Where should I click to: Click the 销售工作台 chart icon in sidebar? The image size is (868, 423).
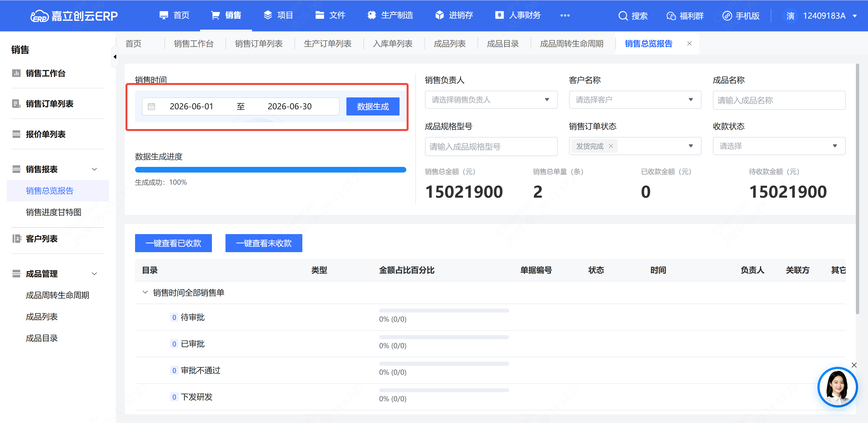16,73
